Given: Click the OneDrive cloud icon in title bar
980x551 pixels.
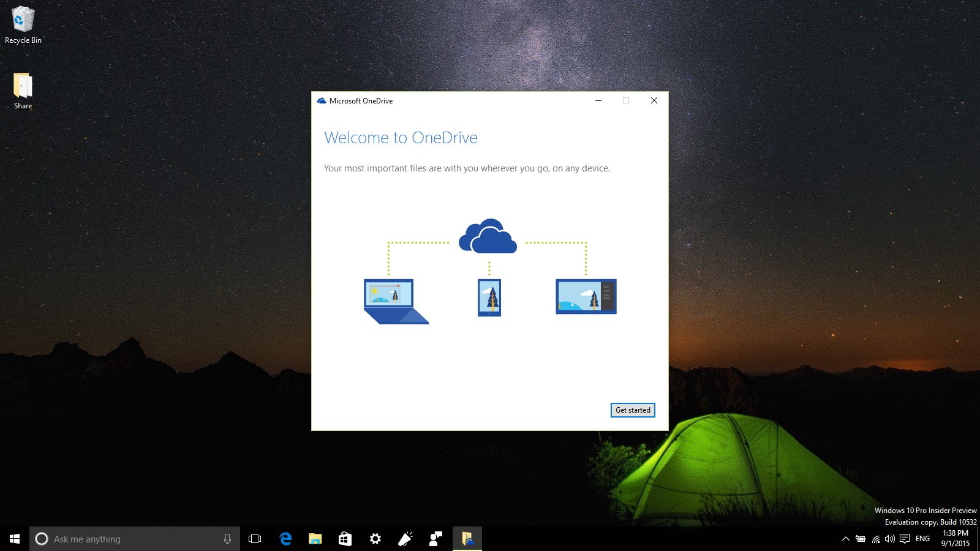Looking at the screenshot, I should pos(322,101).
